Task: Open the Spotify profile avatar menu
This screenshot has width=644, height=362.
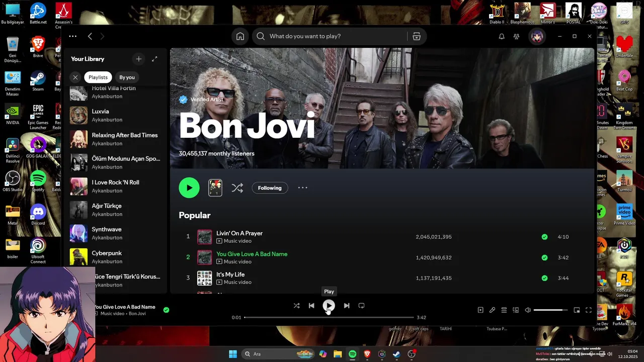Action: [537, 36]
